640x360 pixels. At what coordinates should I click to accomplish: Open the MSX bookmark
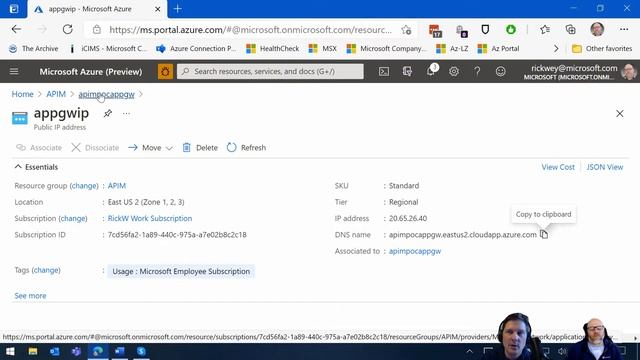pos(322,49)
